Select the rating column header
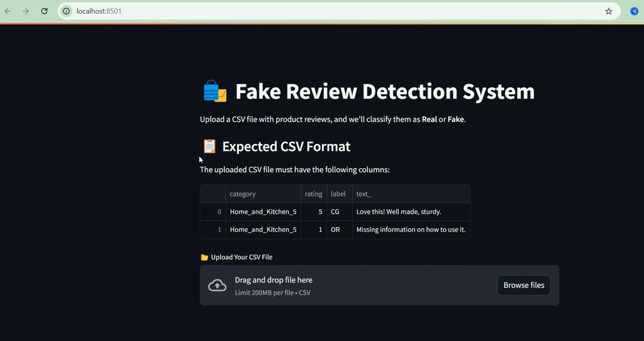 (x=314, y=193)
